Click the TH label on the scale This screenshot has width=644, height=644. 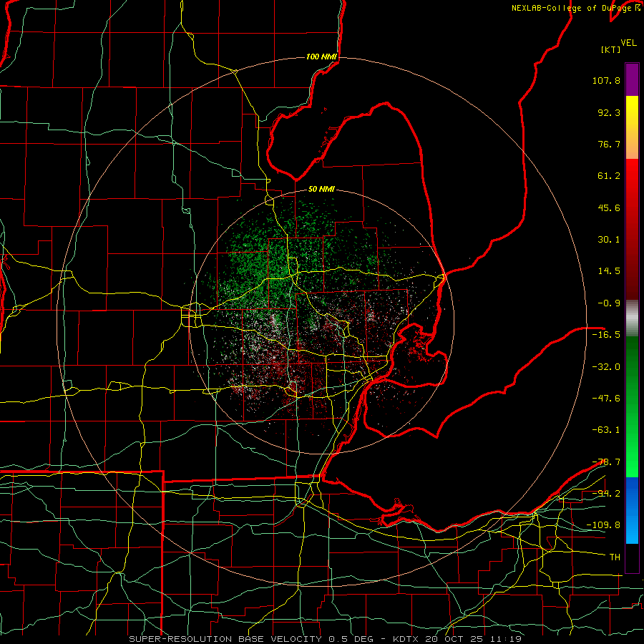pyautogui.click(x=615, y=557)
